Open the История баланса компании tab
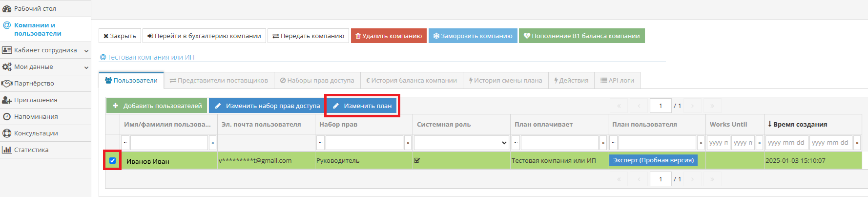This screenshot has height=197, width=868. [x=412, y=81]
